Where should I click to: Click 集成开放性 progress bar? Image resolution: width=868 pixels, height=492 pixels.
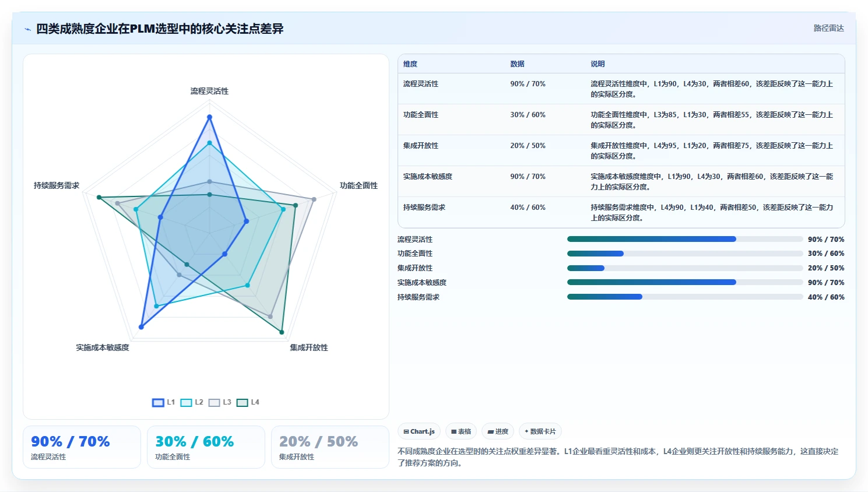pos(685,268)
